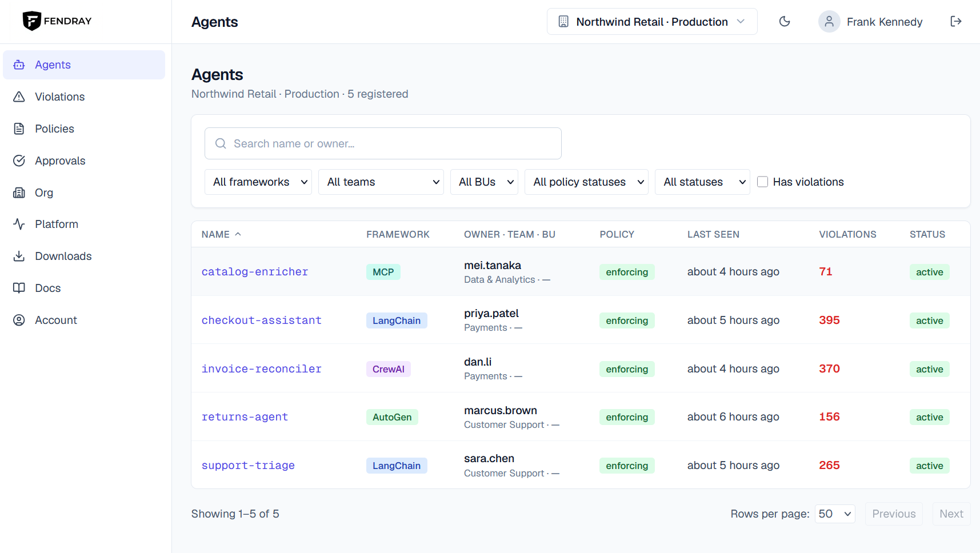Click the Violations warning triangle icon

pos(19,97)
